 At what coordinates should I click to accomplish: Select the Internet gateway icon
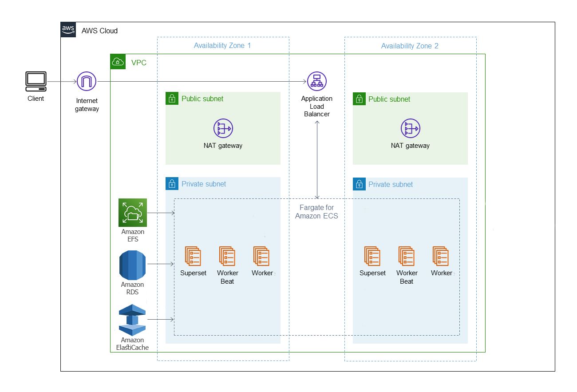pos(87,82)
